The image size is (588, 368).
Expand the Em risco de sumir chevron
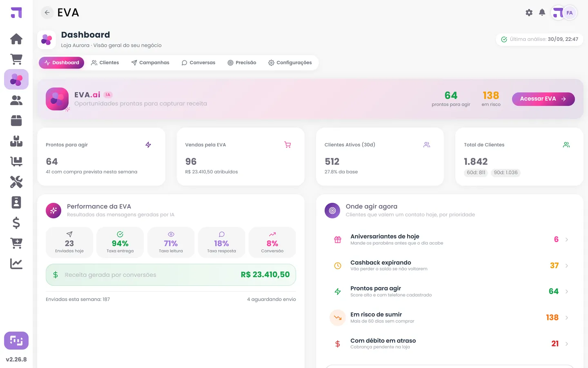click(567, 318)
